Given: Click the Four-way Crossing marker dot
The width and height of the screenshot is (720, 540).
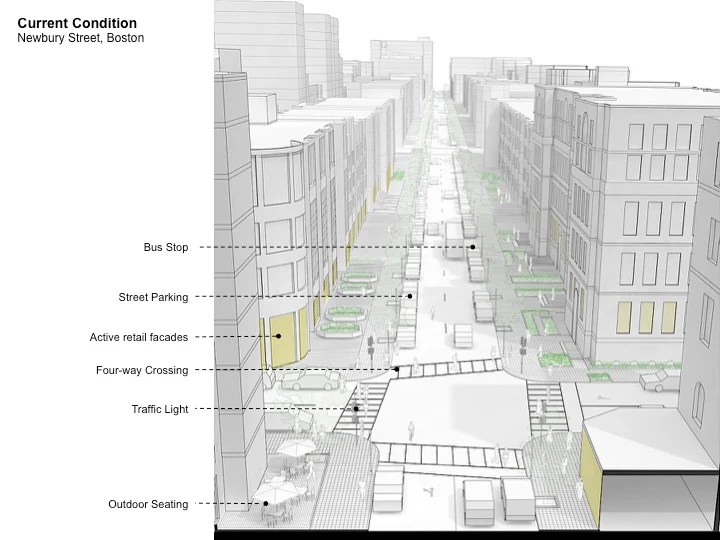Looking at the screenshot, I should tap(397, 370).
